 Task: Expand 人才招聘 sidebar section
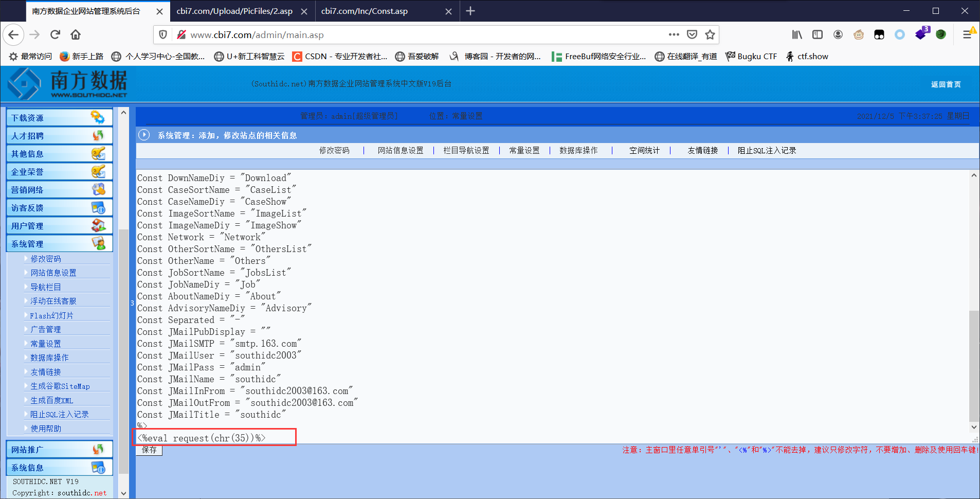pyautogui.click(x=60, y=136)
